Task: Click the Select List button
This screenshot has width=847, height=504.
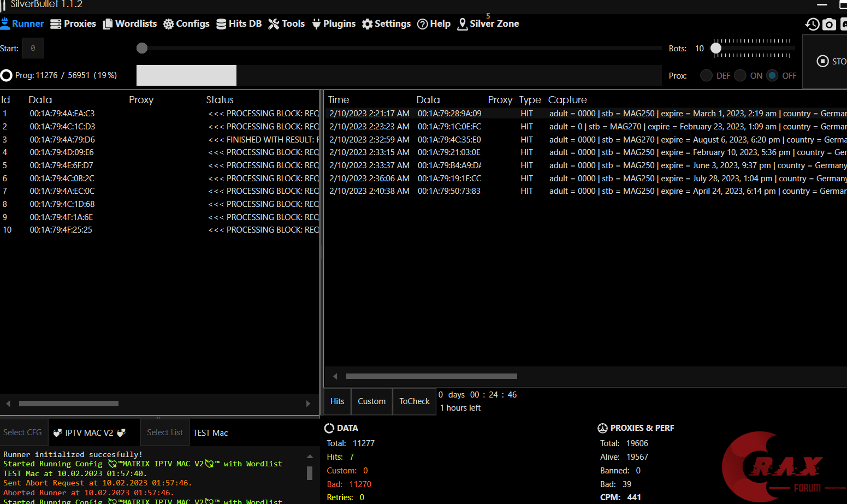Action: coord(165,432)
